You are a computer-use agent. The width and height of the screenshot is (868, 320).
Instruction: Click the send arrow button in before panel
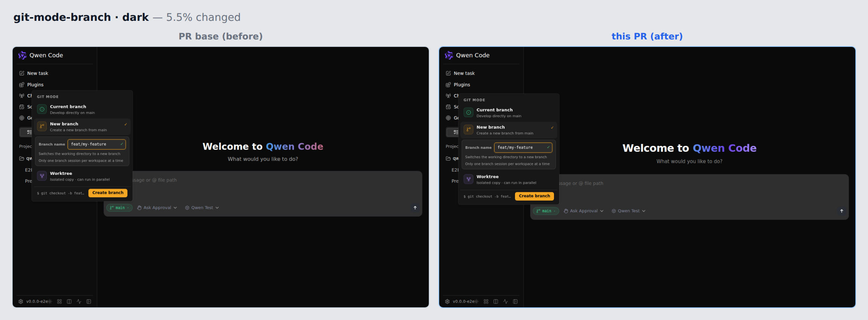pyautogui.click(x=415, y=208)
